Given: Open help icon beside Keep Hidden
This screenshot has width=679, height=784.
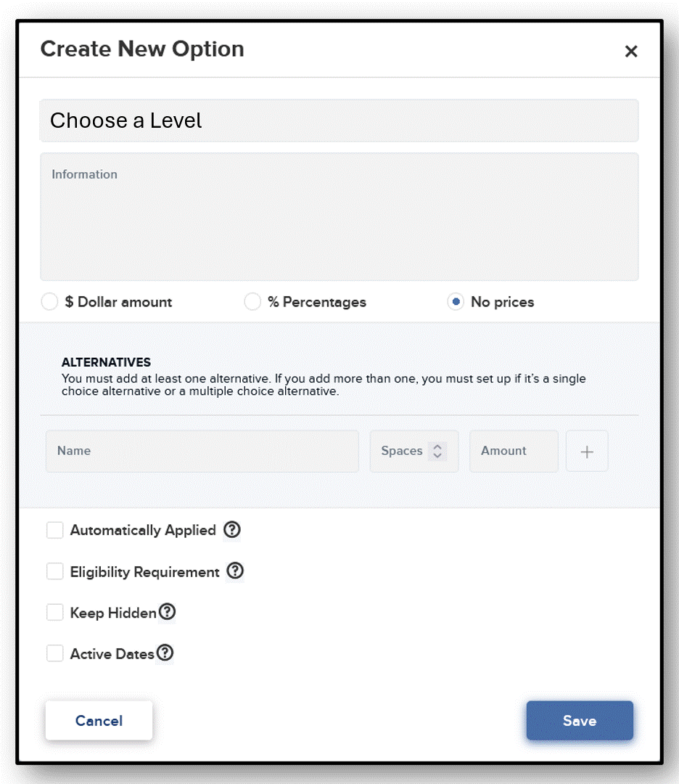Looking at the screenshot, I should pyautogui.click(x=167, y=612).
